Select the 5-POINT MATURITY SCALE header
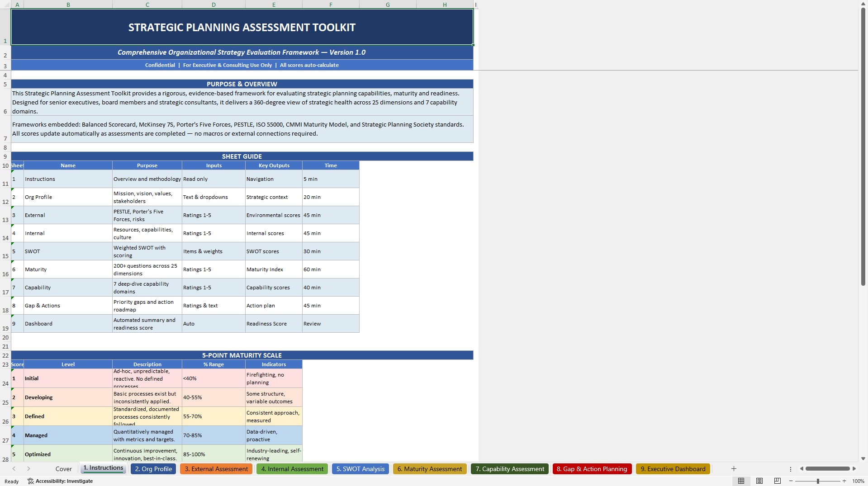The width and height of the screenshot is (868, 486). (242, 355)
